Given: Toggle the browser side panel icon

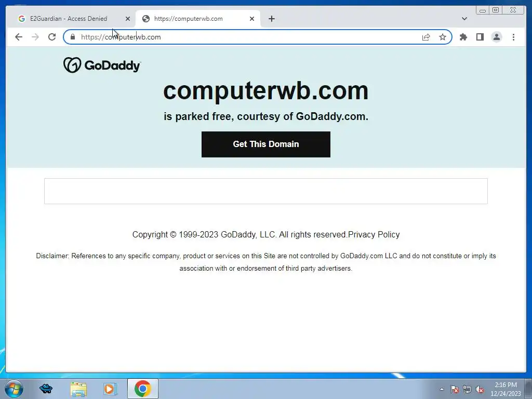Looking at the screenshot, I should [480, 37].
